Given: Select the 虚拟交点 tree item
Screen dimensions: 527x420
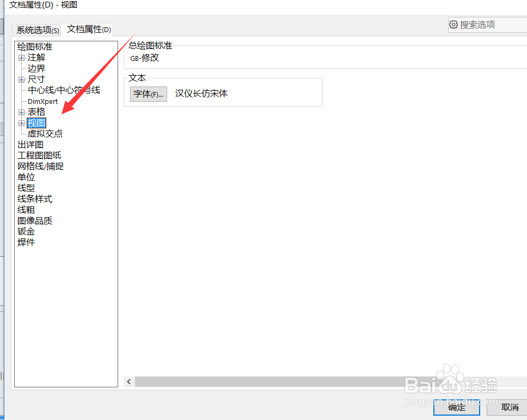Looking at the screenshot, I should (45, 134).
